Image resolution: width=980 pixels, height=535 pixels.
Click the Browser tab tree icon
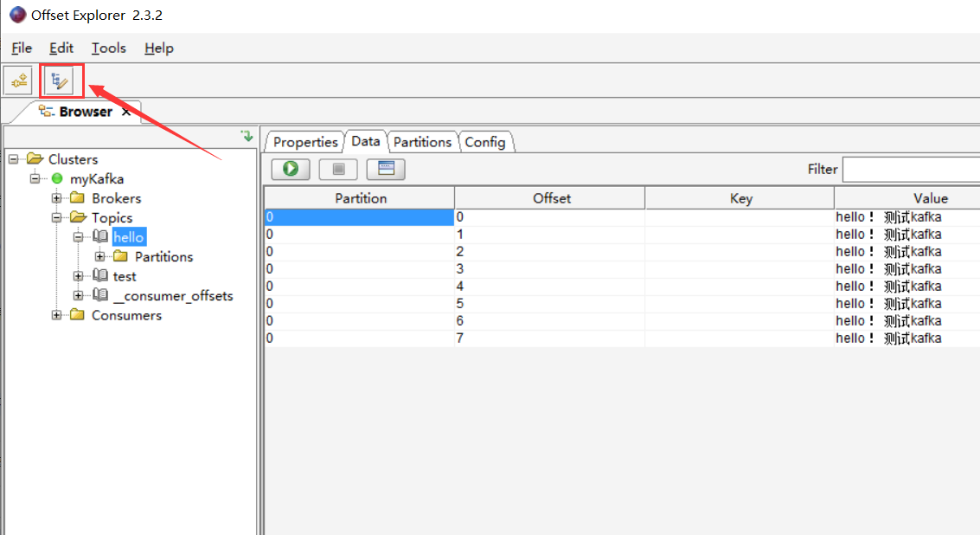coord(46,112)
